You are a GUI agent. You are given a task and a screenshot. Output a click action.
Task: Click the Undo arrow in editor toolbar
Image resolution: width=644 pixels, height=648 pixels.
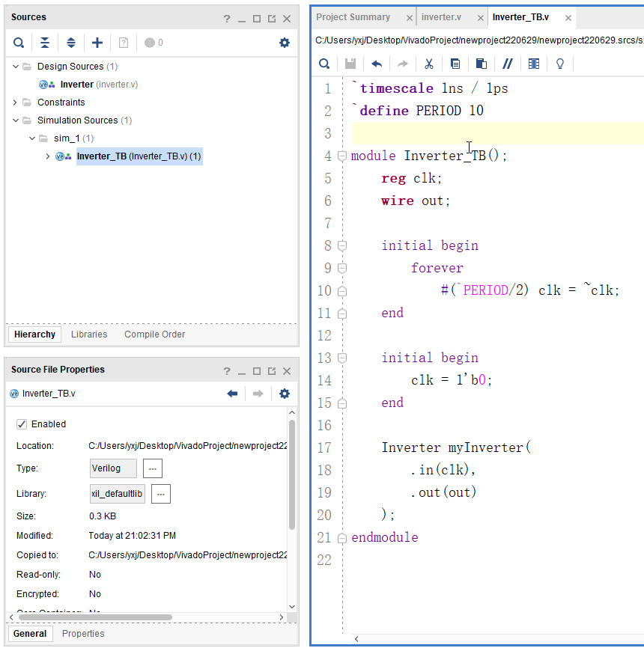pyautogui.click(x=377, y=64)
